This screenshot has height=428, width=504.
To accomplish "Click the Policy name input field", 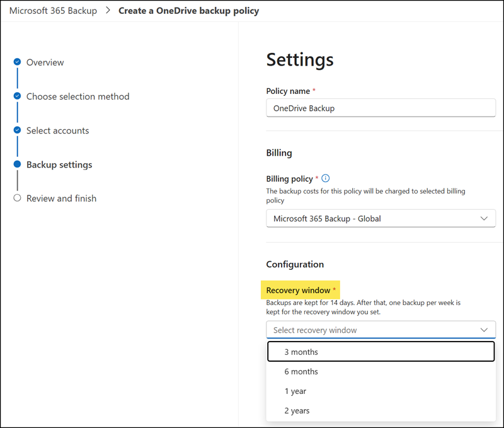I will coord(381,108).
